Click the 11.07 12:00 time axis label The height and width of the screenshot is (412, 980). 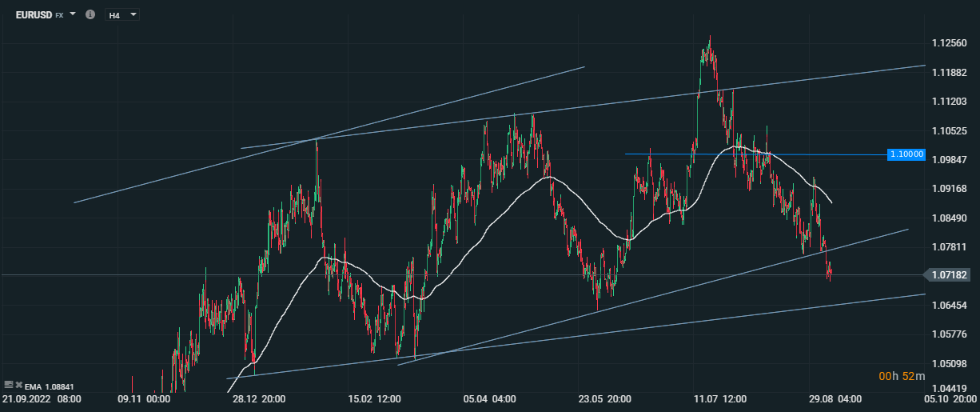[x=720, y=398]
